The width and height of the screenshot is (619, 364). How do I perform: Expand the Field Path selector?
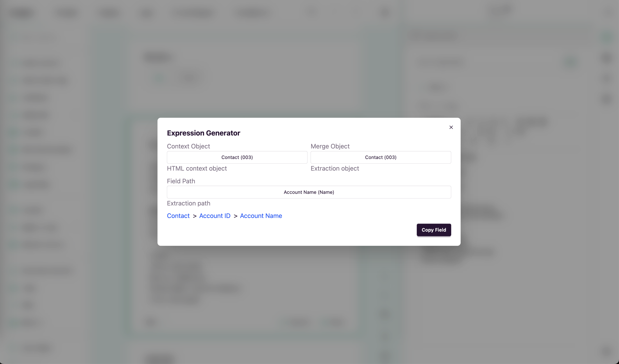(309, 192)
